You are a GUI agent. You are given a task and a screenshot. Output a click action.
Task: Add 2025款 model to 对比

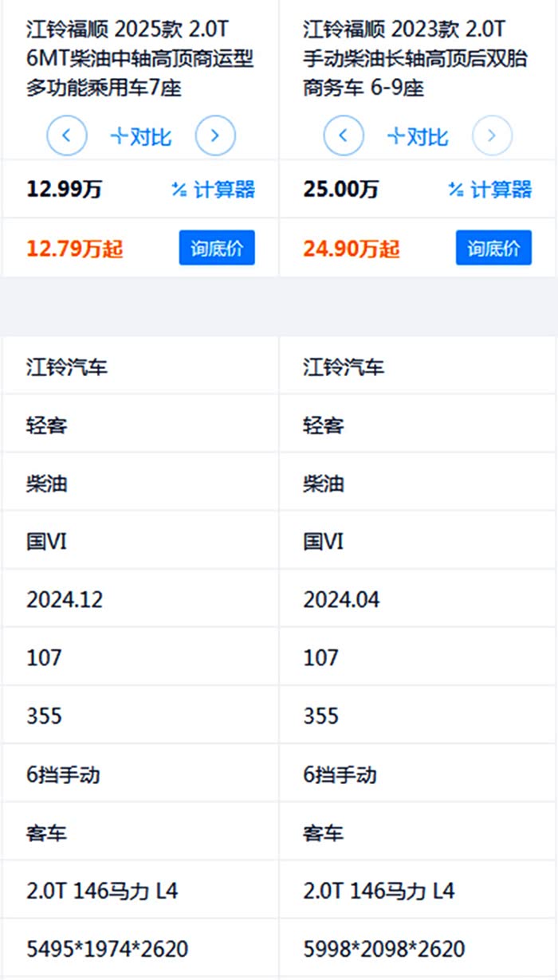click(141, 136)
